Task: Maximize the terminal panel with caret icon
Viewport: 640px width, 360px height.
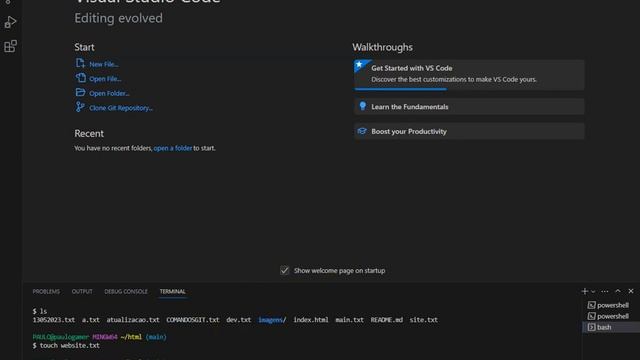Action: (618, 291)
